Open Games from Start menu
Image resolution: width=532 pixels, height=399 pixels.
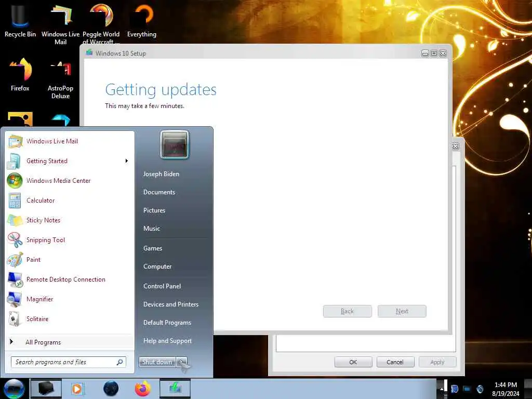tap(153, 248)
